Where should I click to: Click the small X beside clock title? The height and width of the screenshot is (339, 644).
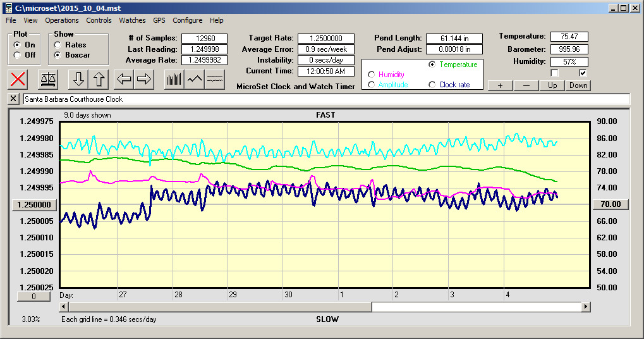tap(13, 99)
